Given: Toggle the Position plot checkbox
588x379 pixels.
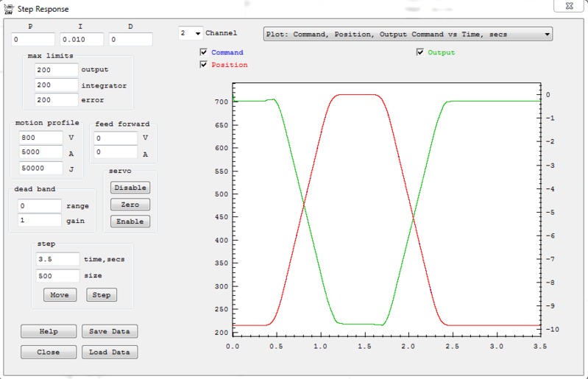Looking at the screenshot, I should tap(204, 65).
